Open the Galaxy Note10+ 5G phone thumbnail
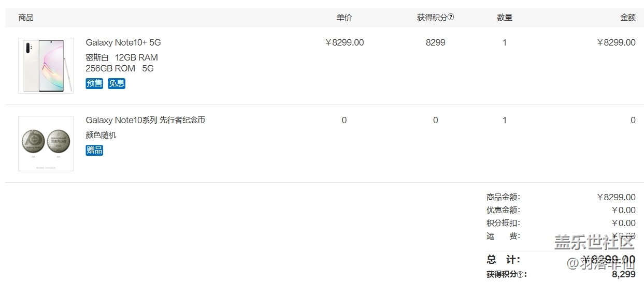This screenshot has width=644, height=282. tap(46, 65)
